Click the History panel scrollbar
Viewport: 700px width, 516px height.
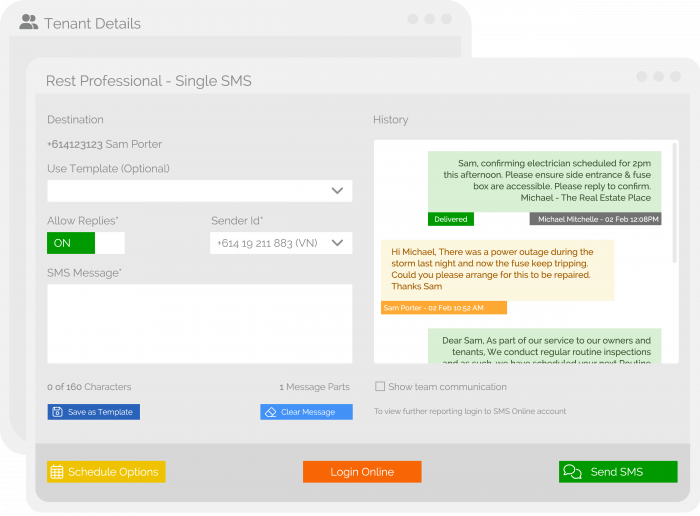point(675,200)
